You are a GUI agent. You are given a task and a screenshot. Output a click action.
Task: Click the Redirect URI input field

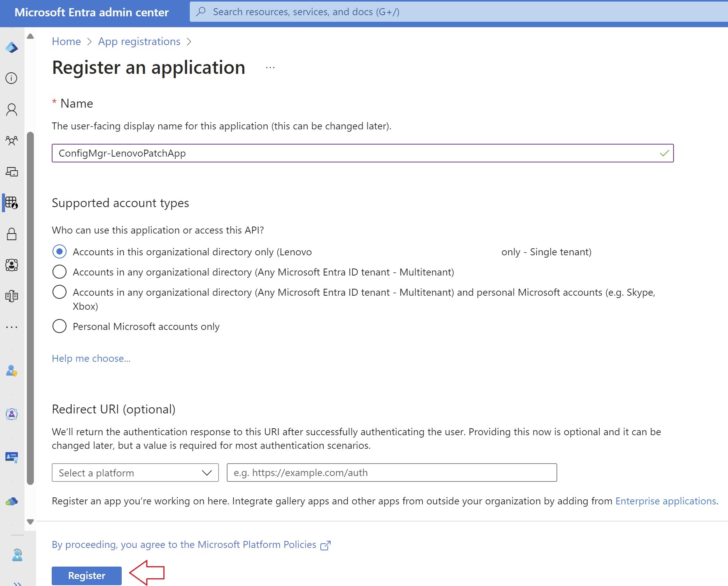[392, 473]
